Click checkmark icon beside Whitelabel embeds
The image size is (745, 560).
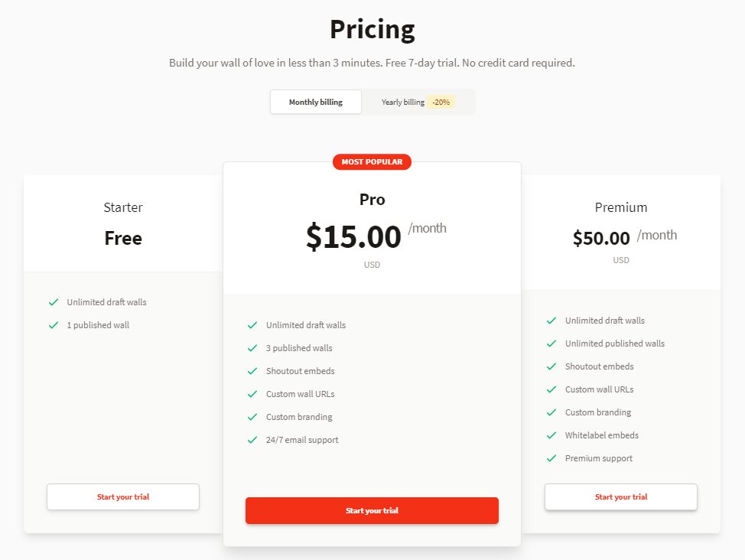point(551,435)
